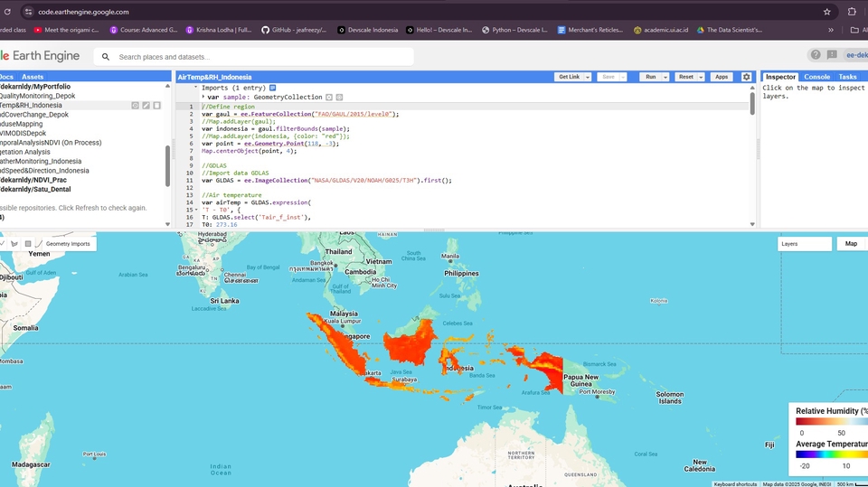Open the WeatherMonitoring_Indonesia script
Screen dimensions: 868x487
click(41, 161)
